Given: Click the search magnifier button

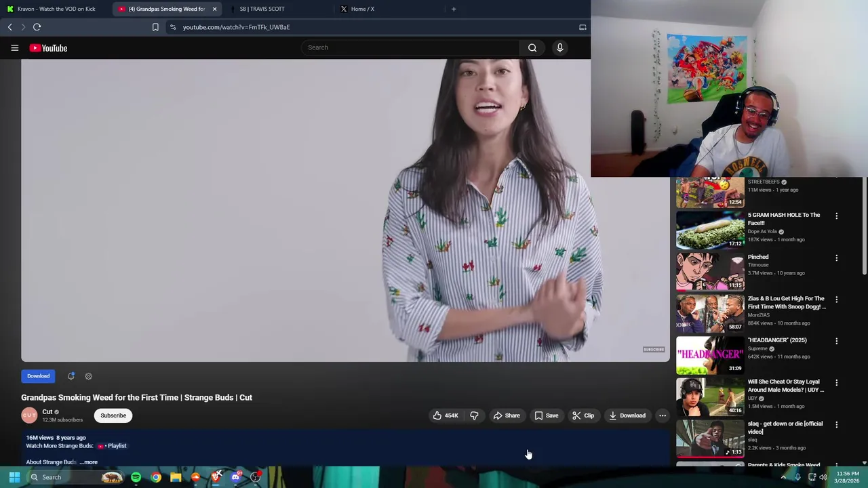Looking at the screenshot, I should (x=532, y=47).
